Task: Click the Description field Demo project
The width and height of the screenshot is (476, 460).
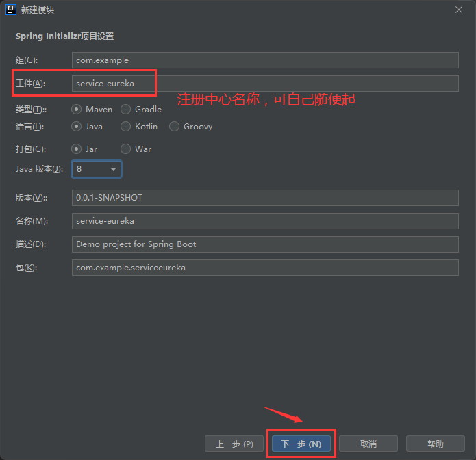Action: click(264, 244)
